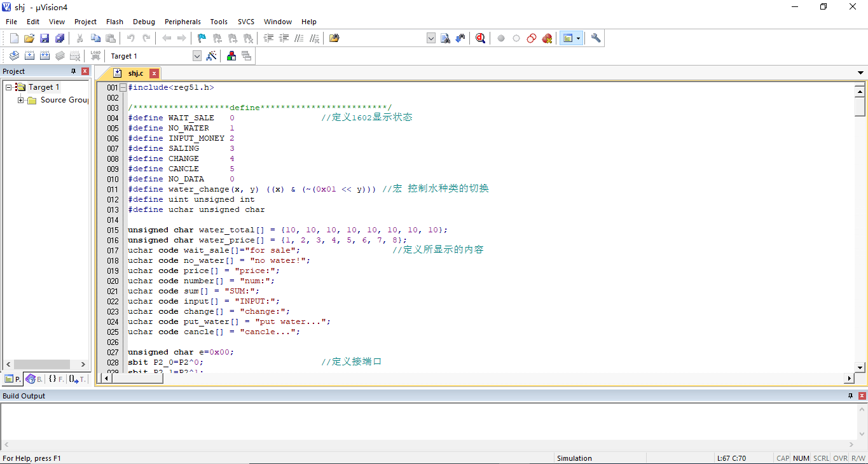
Task: Kill all breakpoints
Action: [547, 38]
